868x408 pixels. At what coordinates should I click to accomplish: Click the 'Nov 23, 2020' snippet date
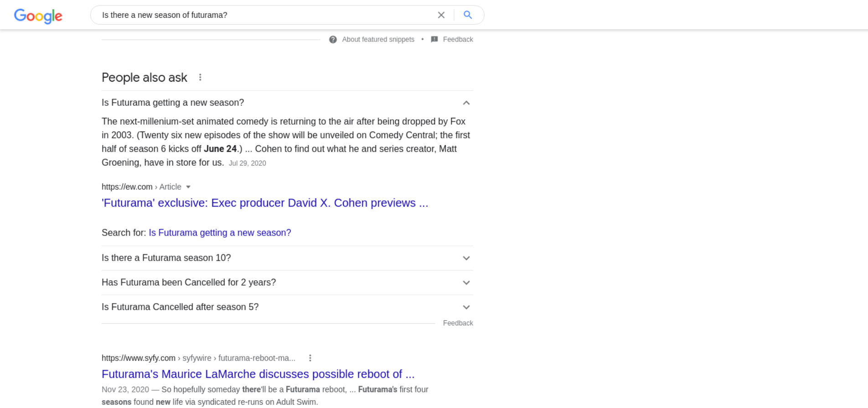click(x=125, y=390)
